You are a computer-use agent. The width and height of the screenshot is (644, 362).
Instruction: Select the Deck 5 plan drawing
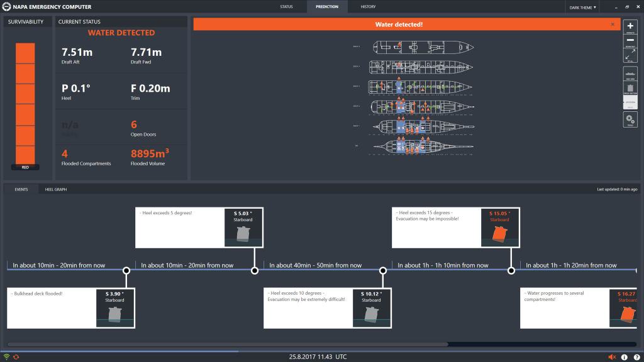point(423,47)
